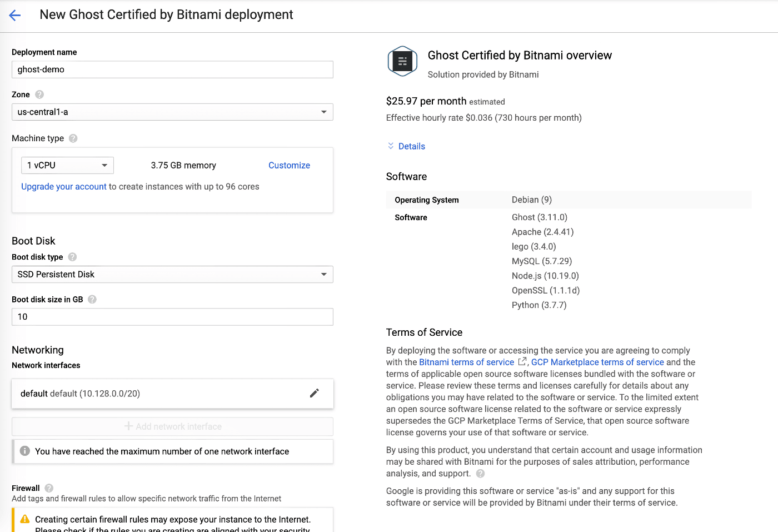This screenshot has height=532, width=778.
Task: Click the Debian (9) operating system value
Action: [532, 200]
